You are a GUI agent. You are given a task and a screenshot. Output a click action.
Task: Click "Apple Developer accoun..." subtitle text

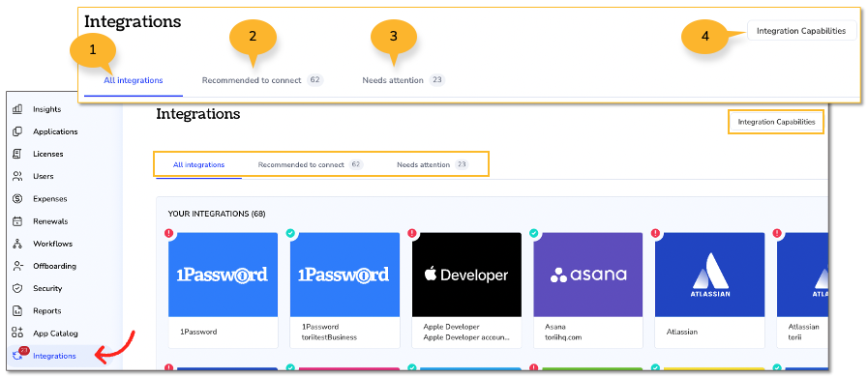pyautogui.click(x=466, y=337)
